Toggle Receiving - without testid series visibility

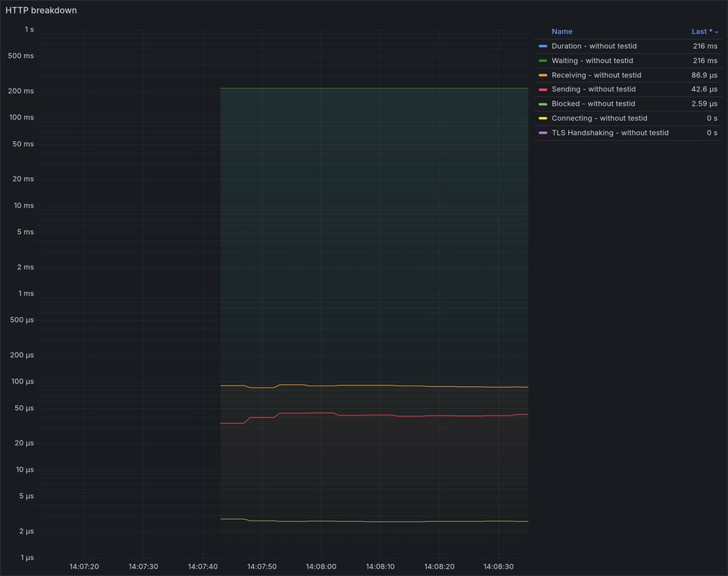point(596,75)
